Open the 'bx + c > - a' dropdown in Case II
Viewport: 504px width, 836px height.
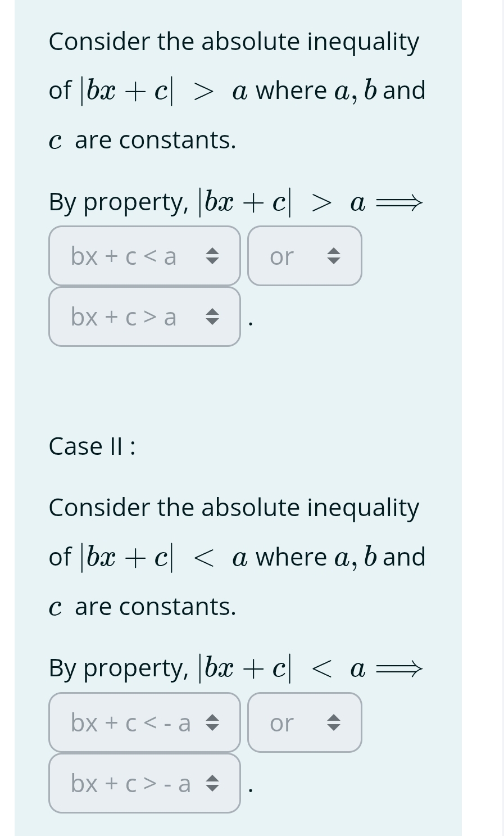click(143, 783)
